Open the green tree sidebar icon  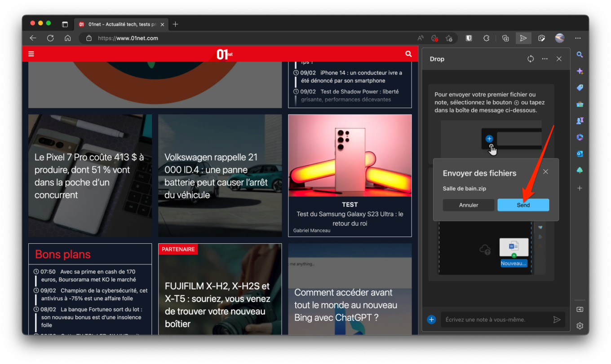click(580, 171)
